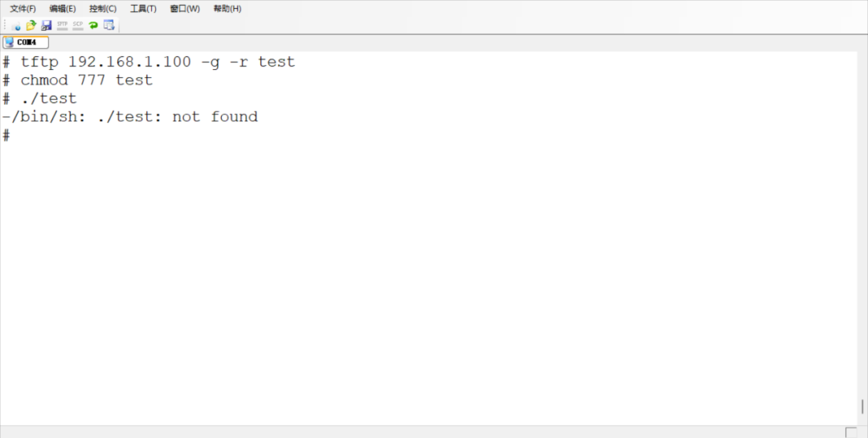The width and height of the screenshot is (868, 438).
Task: Open the 编辑(E) menu
Action: pos(62,8)
